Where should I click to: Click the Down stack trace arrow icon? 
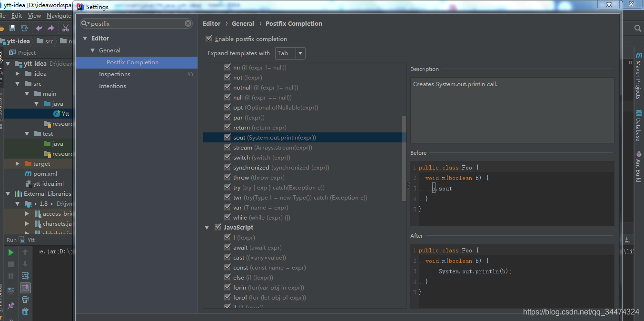click(25, 264)
